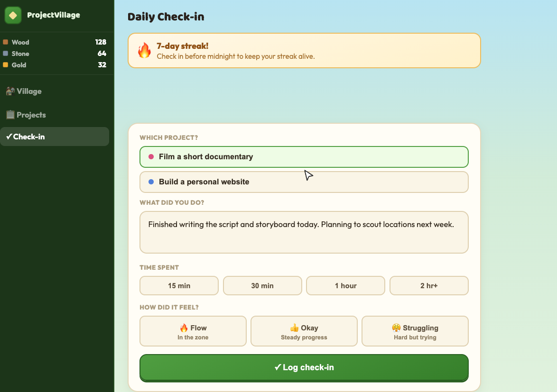Choose 1 hour time spent

coord(346,285)
